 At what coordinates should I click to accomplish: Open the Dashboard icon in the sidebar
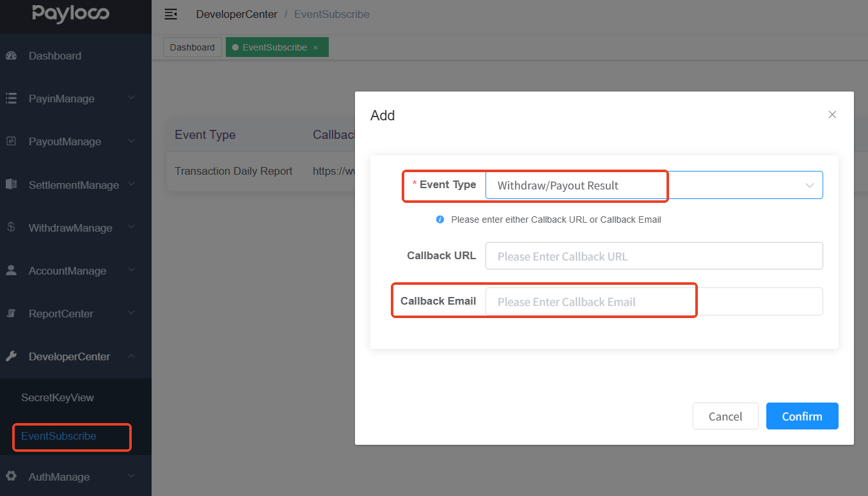[12, 56]
